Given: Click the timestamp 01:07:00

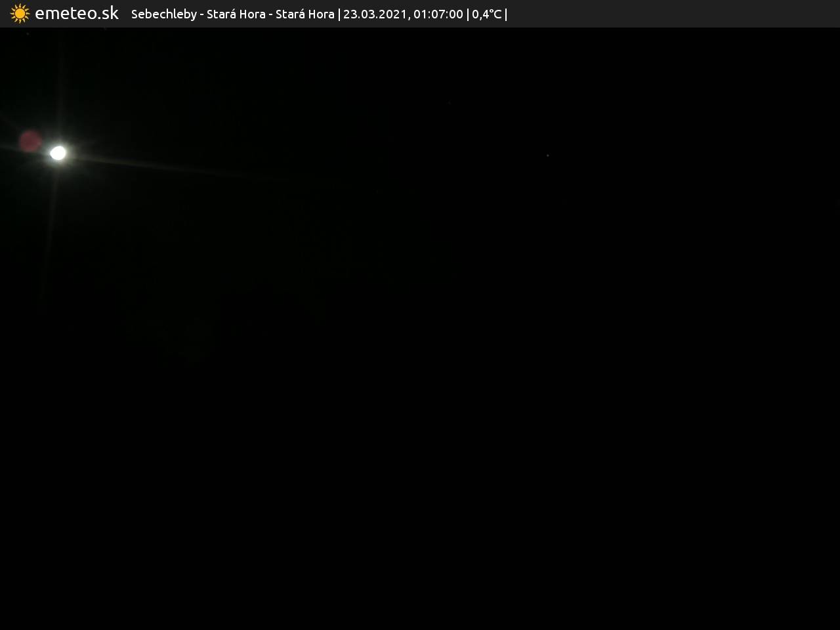Looking at the screenshot, I should coord(438,14).
